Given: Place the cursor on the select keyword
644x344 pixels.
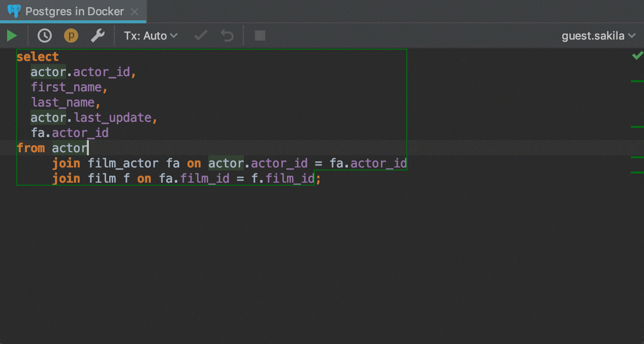Looking at the screenshot, I should pos(38,57).
